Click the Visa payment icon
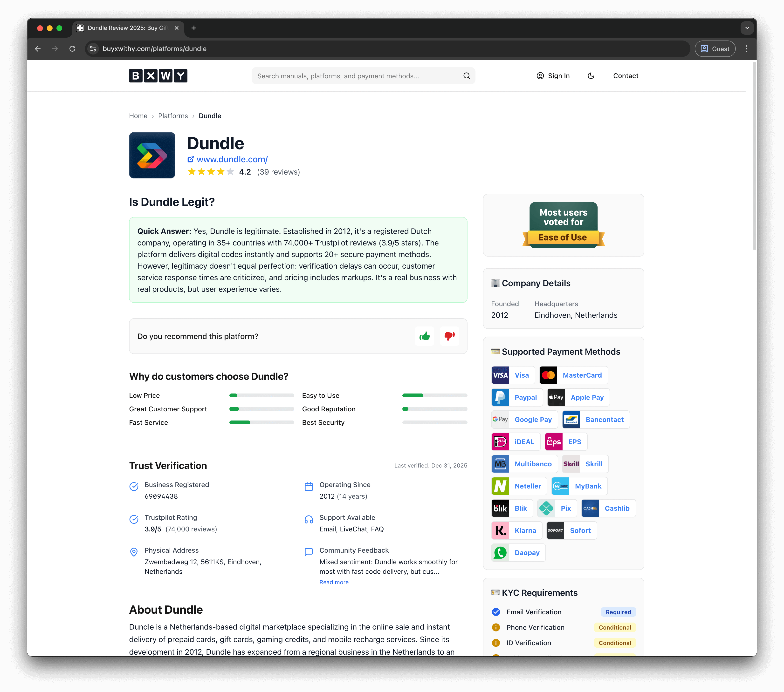The image size is (784, 692). [500, 375]
